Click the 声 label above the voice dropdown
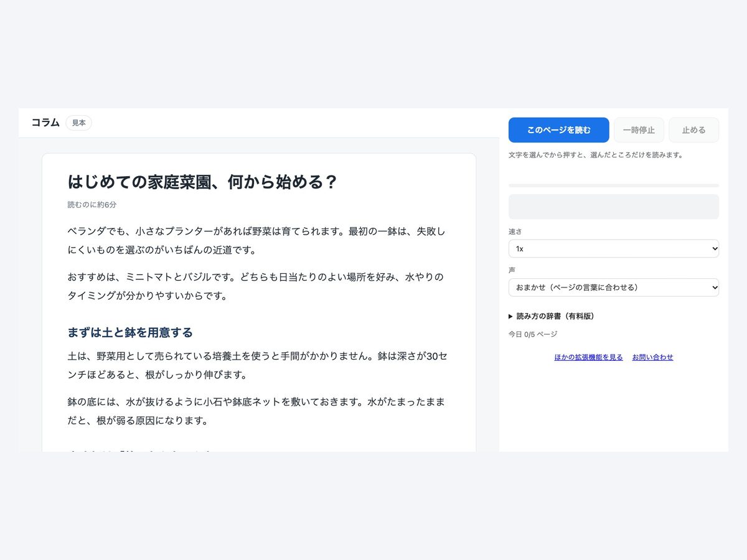 coord(512,270)
